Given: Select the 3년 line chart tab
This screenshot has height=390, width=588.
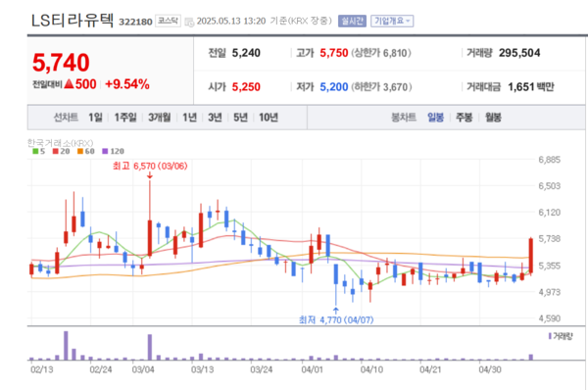Looking at the screenshot, I should click(x=215, y=118).
